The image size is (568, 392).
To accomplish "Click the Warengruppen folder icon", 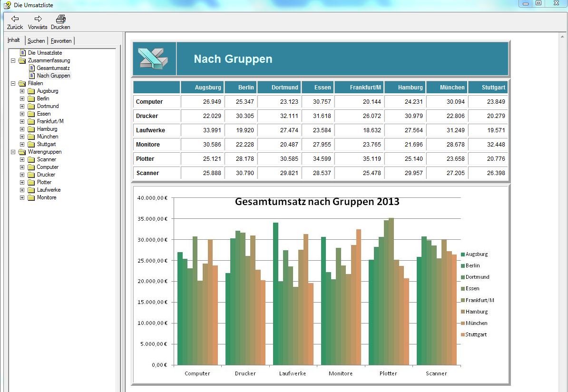I will (22, 152).
